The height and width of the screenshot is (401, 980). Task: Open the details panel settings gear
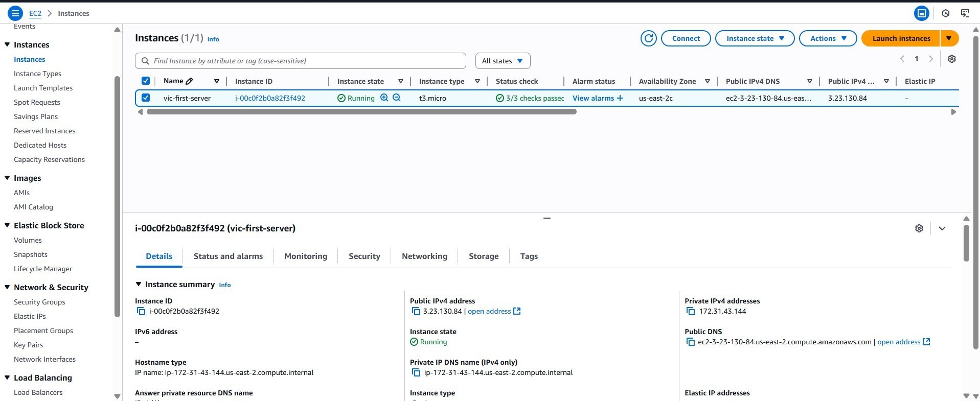pyautogui.click(x=919, y=228)
